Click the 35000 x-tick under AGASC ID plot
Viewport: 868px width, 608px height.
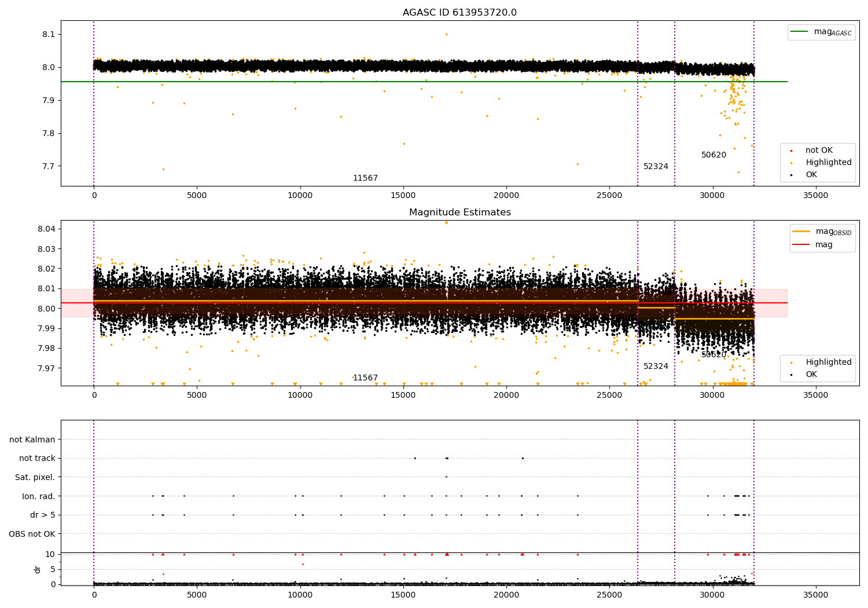(816, 196)
